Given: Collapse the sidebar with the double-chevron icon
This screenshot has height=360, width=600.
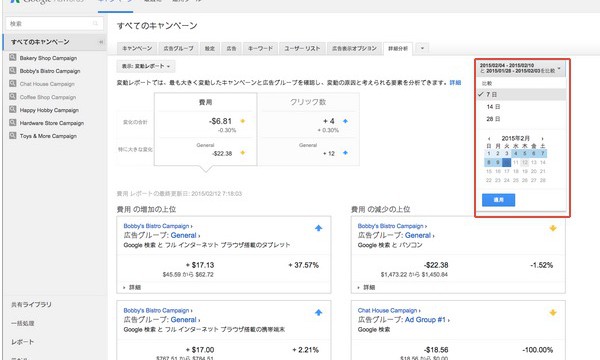Looking at the screenshot, I should coord(101,42).
